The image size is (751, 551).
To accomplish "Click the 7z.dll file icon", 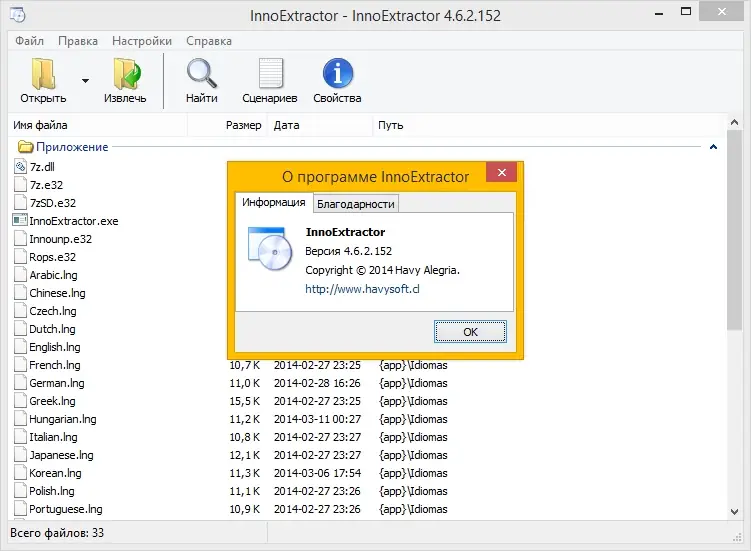I will pos(20,167).
